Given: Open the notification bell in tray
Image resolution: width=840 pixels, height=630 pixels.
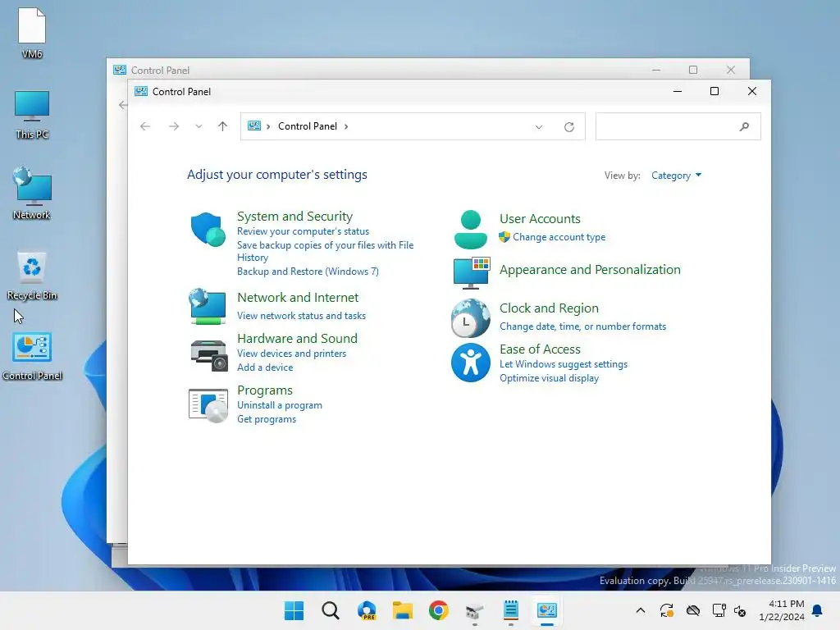Looking at the screenshot, I should pos(817,610).
